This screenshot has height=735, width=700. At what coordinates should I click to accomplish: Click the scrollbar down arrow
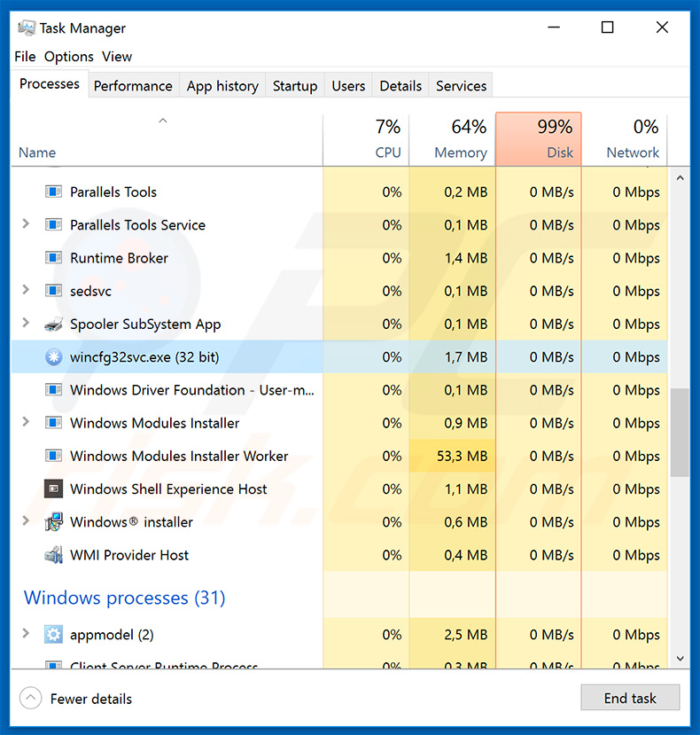click(x=680, y=659)
